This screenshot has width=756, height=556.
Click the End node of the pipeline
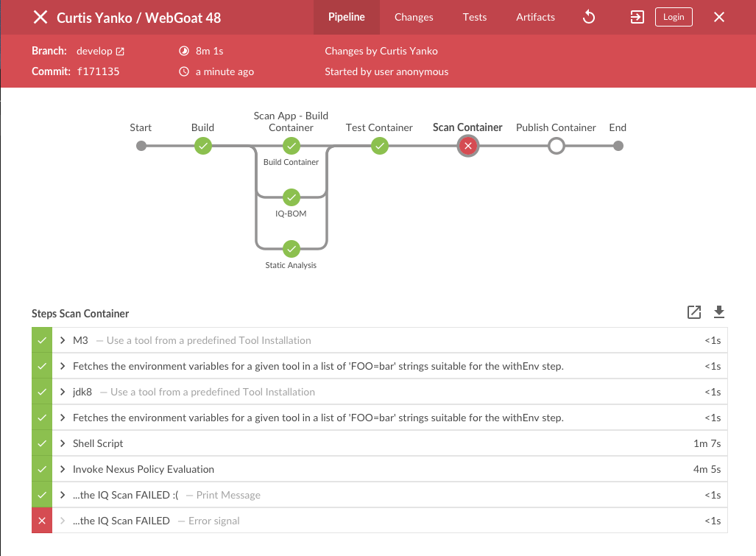[618, 146]
